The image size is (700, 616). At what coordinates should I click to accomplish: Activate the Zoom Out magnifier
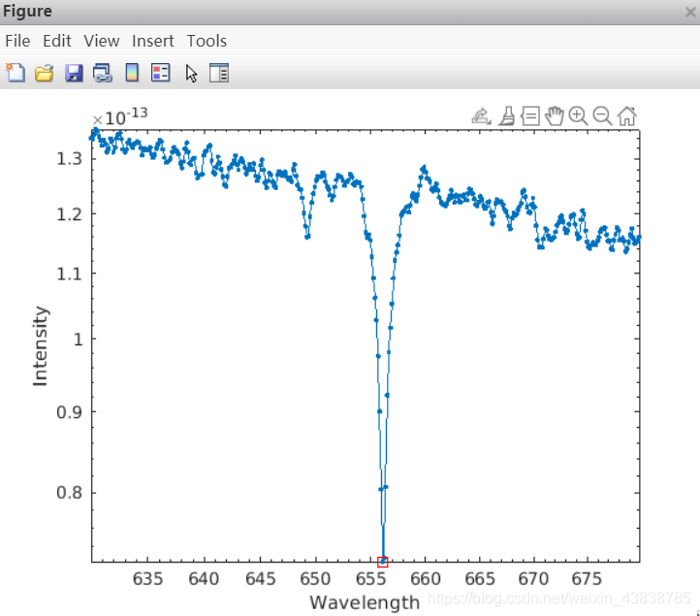pos(602,116)
